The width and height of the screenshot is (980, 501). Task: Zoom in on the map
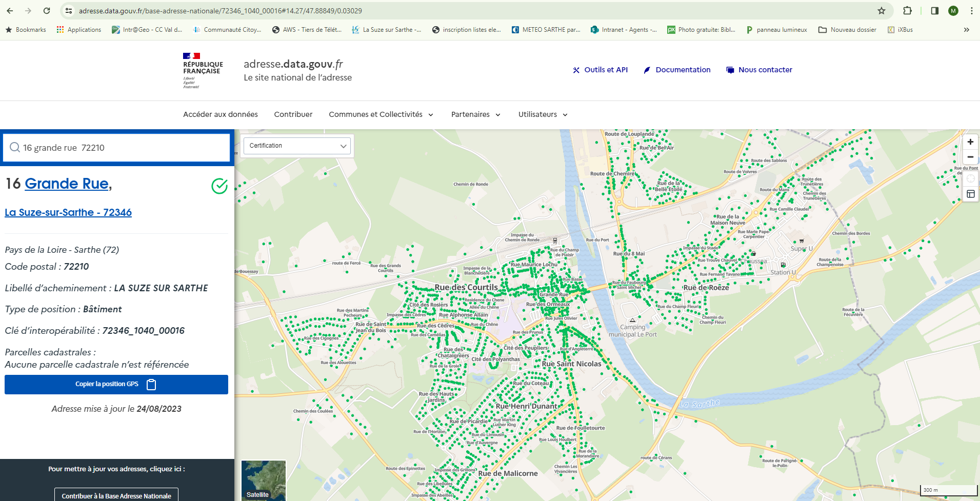(x=970, y=142)
